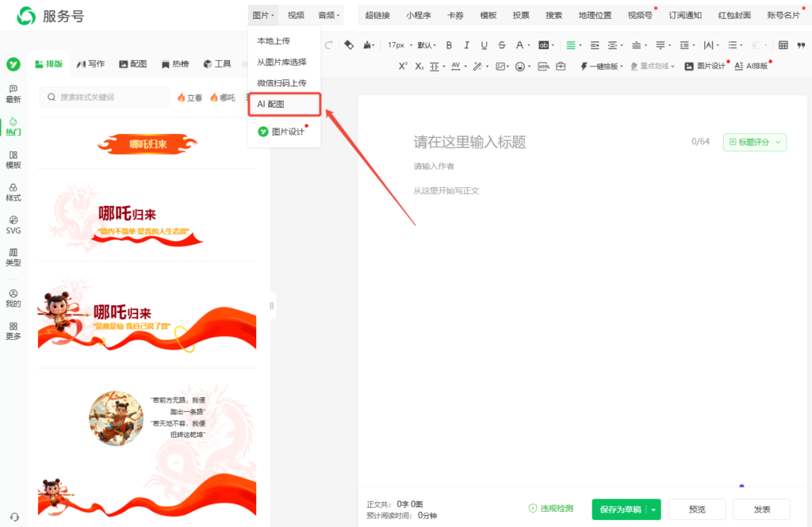Open 类型 in the left sidebar

(x=13, y=258)
